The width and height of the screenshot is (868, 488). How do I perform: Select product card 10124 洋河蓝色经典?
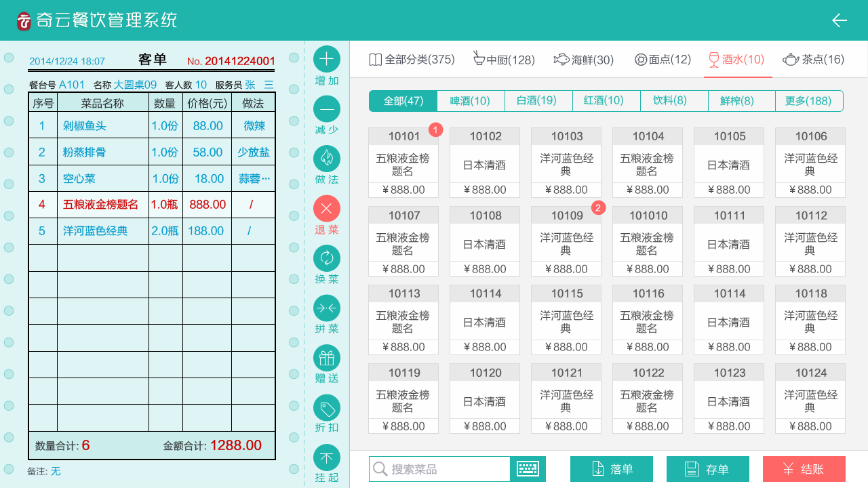[x=810, y=399]
